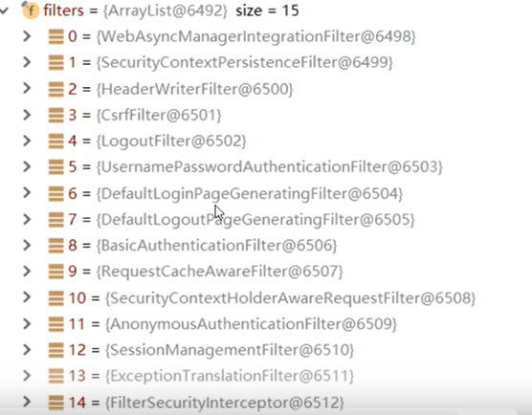The image size is (532, 415).
Task: Click list icon of SessionManagementFilter element
Action: (56, 350)
